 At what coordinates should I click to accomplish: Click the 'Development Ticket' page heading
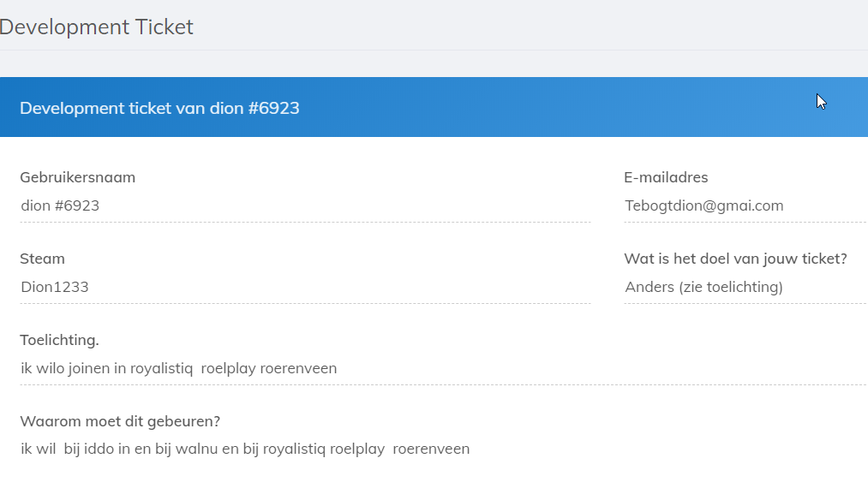click(97, 27)
